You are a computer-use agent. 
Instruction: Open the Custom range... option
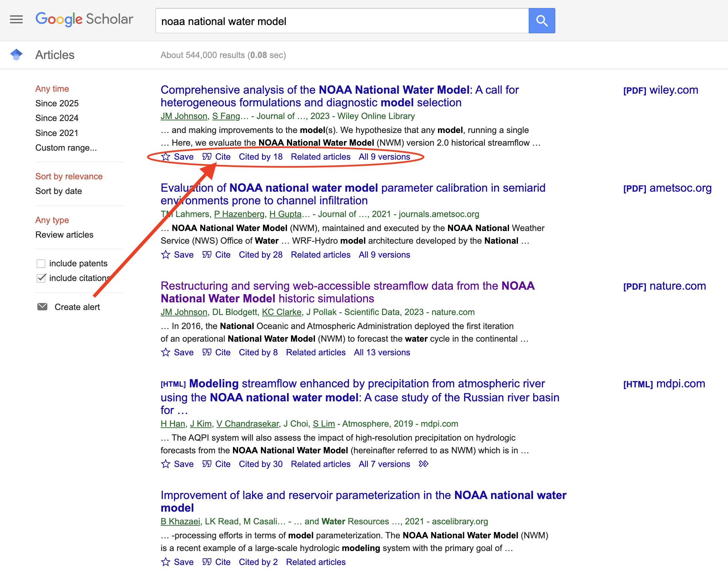(66, 148)
